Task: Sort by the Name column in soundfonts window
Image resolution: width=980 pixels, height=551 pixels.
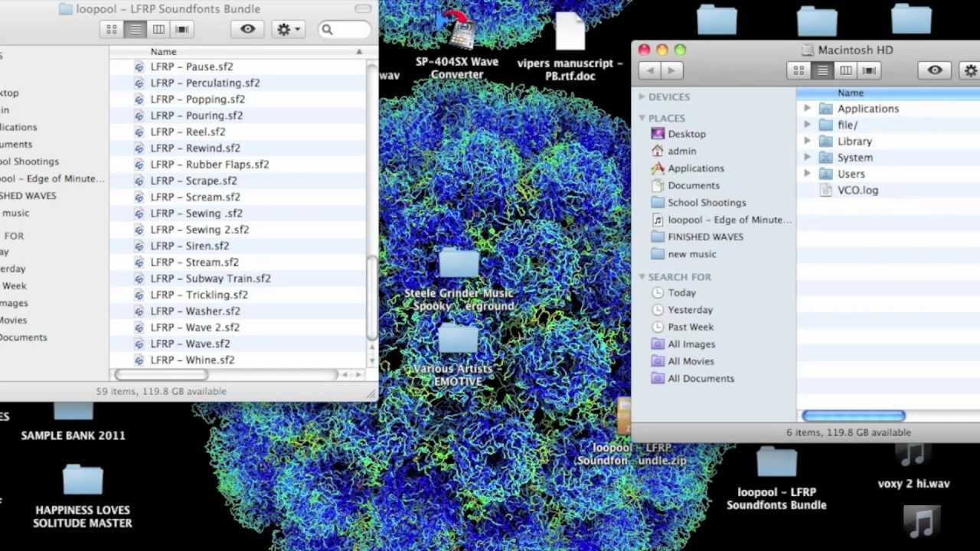Action: [x=237, y=51]
